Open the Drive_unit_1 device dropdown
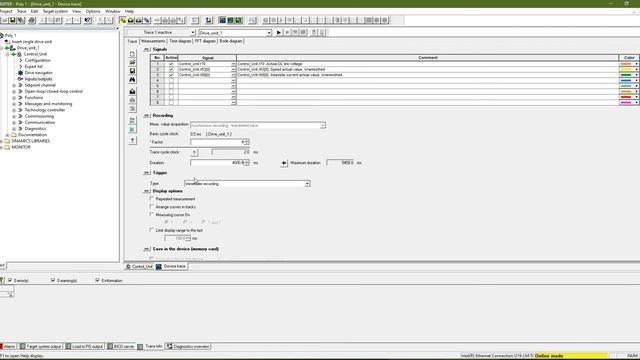Image resolution: width=640 pixels, height=360 pixels. 269,33
